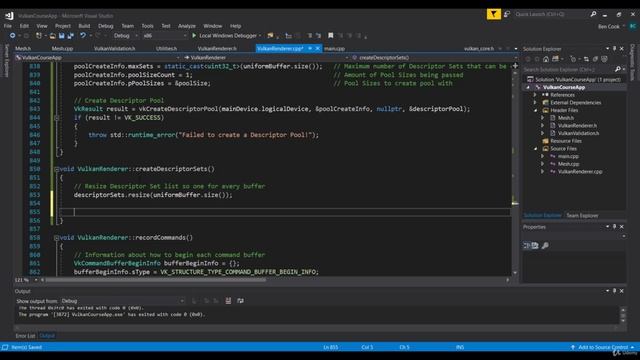Switch to the Mesh.cpp tab
640x360 pixels.
[62, 49]
